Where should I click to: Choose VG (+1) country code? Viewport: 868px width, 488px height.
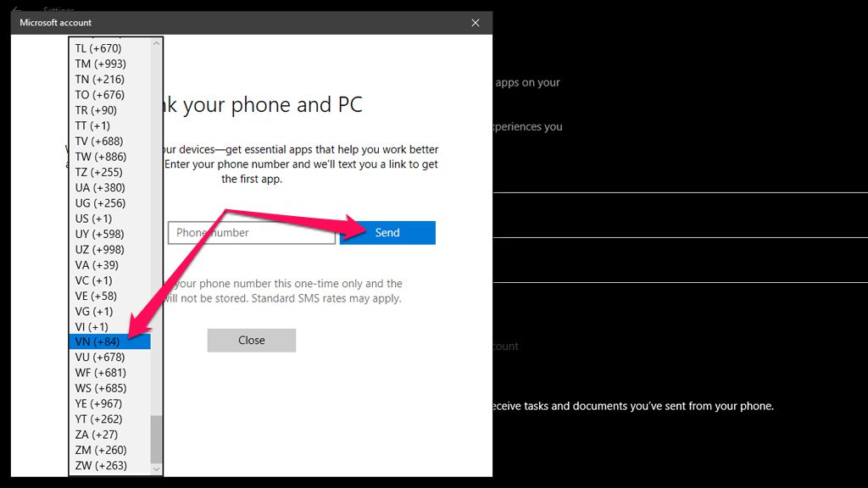tap(109, 312)
